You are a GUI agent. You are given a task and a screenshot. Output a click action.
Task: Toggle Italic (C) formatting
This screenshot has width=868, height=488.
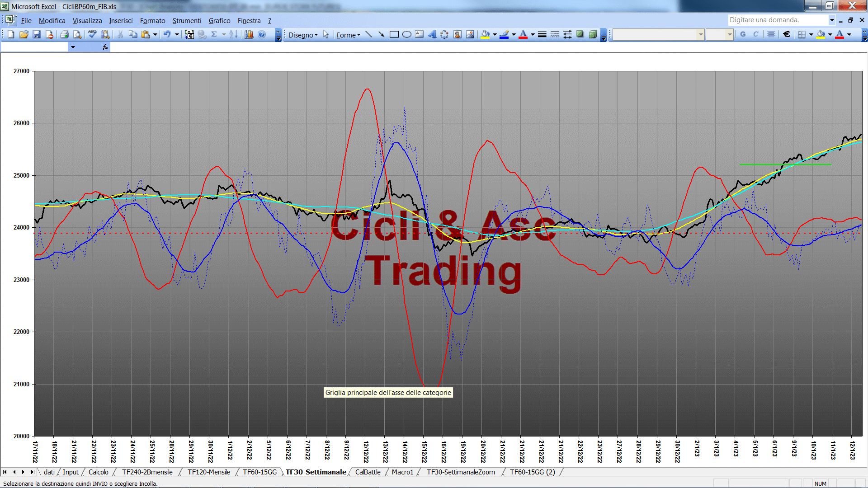[x=755, y=34]
